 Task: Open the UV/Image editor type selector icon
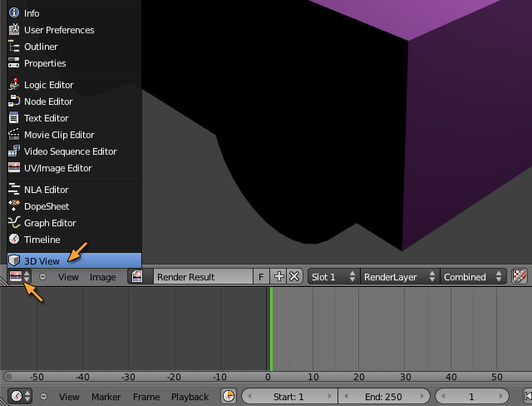[x=19, y=277]
